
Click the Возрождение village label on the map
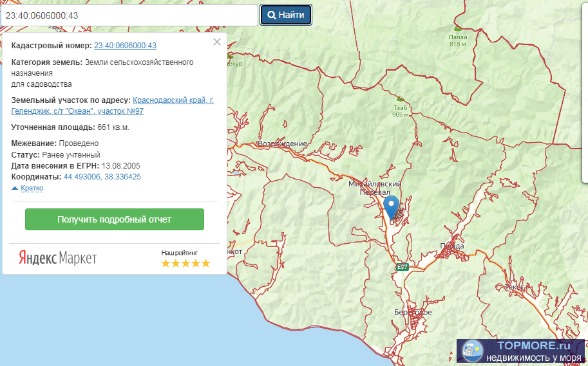(282, 143)
